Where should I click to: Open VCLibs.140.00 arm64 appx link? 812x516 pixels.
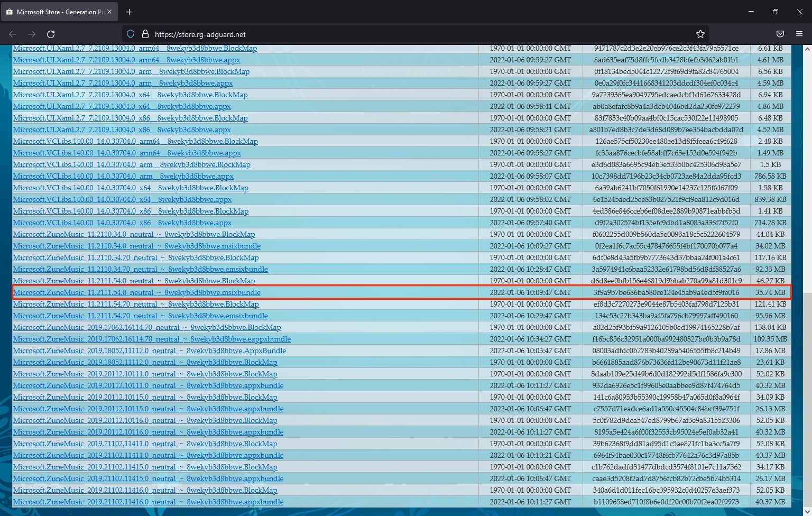point(127,153)
